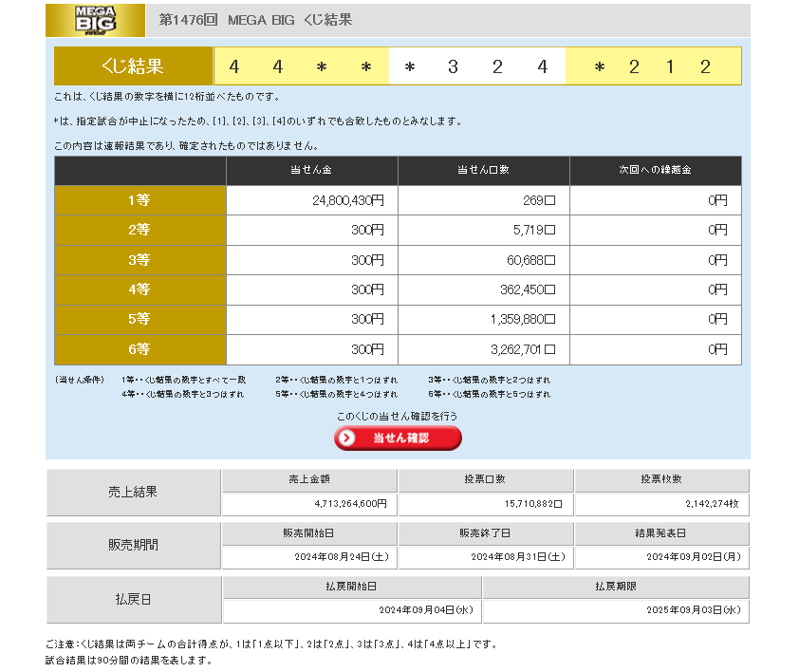The image size is (799, 672).
Task: Click the 払戻開始日 header
Action: point(352,587)
